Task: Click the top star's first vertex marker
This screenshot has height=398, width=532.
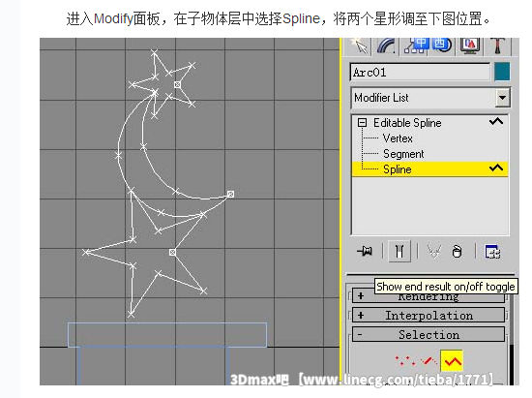Action: click(177, 84)
